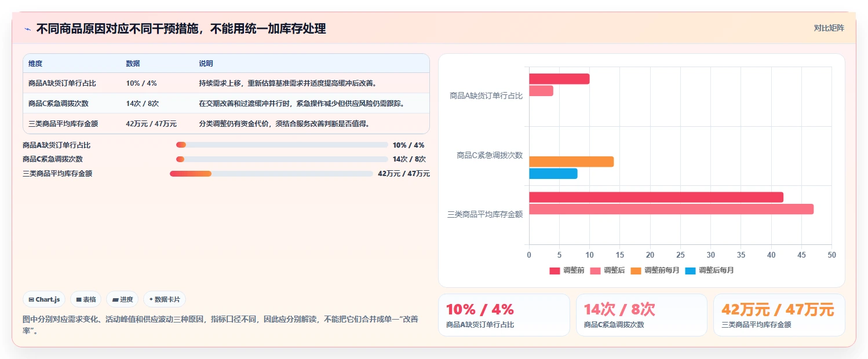Click description starting 持续需求上移
The image size is (868, 359).
tap(288, 83)
